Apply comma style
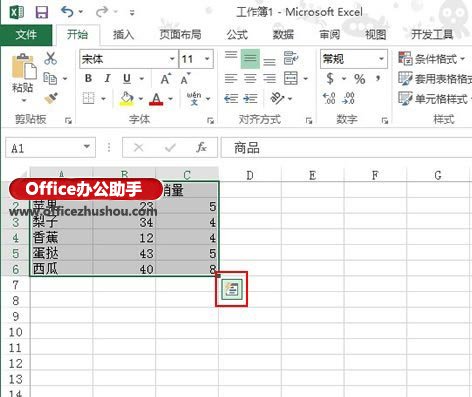The height and width of the screenshot is (397, 472). pyautogui.click(x=378, y=79)
